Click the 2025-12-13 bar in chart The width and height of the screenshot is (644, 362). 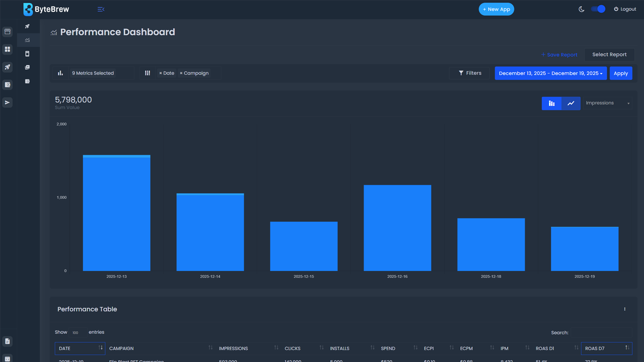point(117,213)
